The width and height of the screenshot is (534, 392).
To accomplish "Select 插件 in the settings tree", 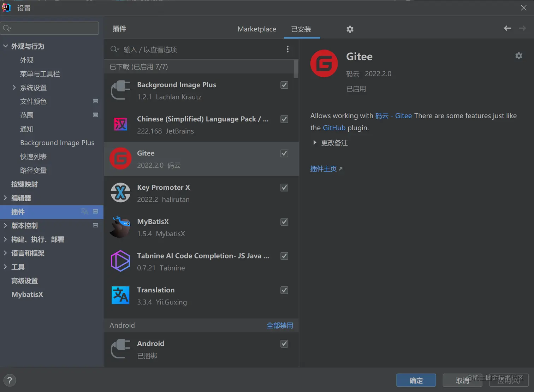I will tap(52, 212).
